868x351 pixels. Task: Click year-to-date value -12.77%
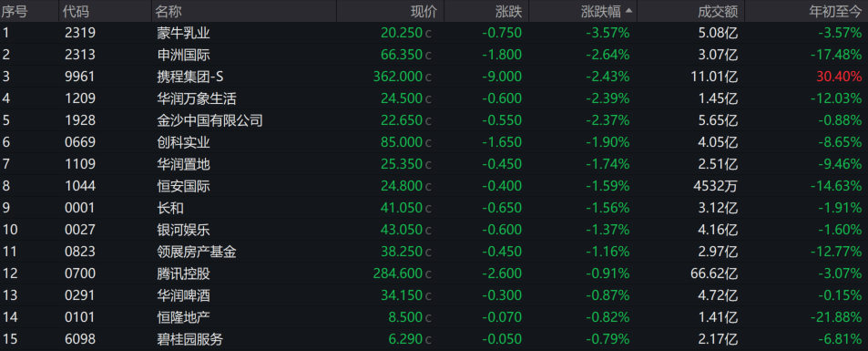(836, 252)
